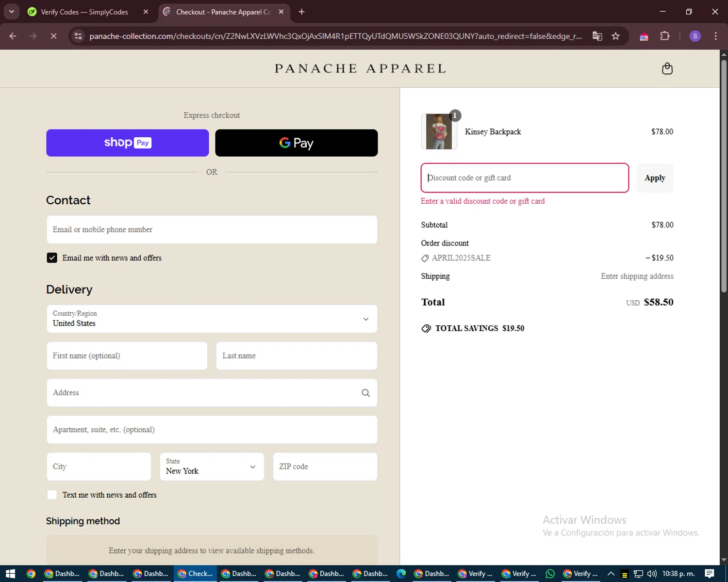Switch to the Verify Codes — SimplyCodes tab
This screenshot has height=582, width=728.
84,12
